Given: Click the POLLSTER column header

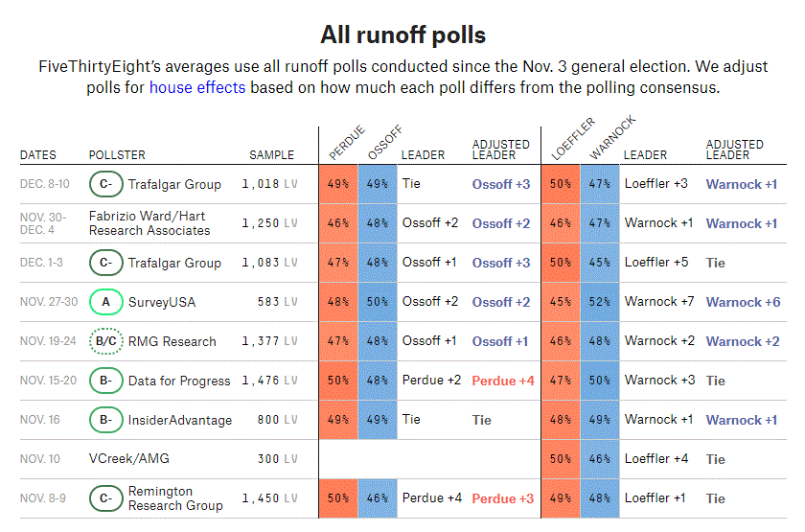Looking at the screenshot, I should point(117,155).
